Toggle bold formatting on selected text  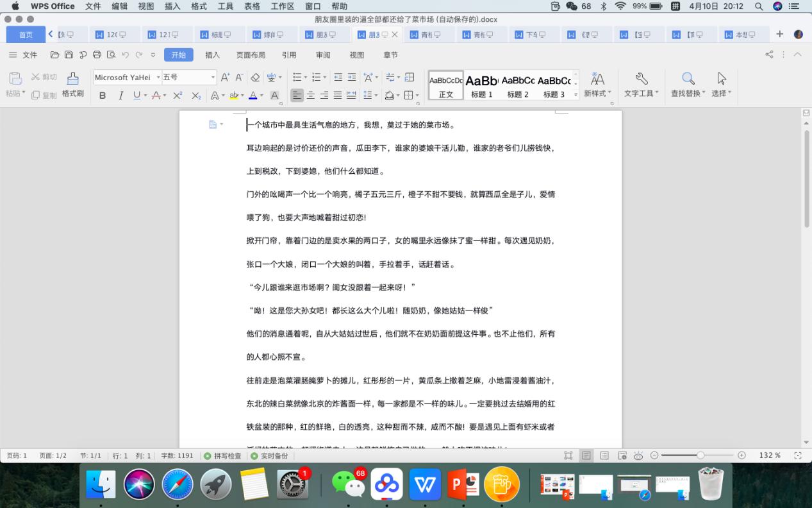[x=102, y=95]
